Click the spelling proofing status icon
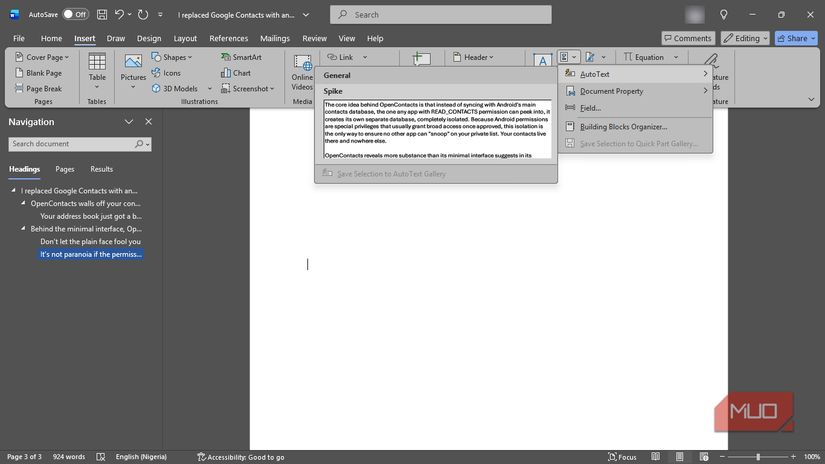The width and height of the screenshot is (825, 464). click(100, 457)
